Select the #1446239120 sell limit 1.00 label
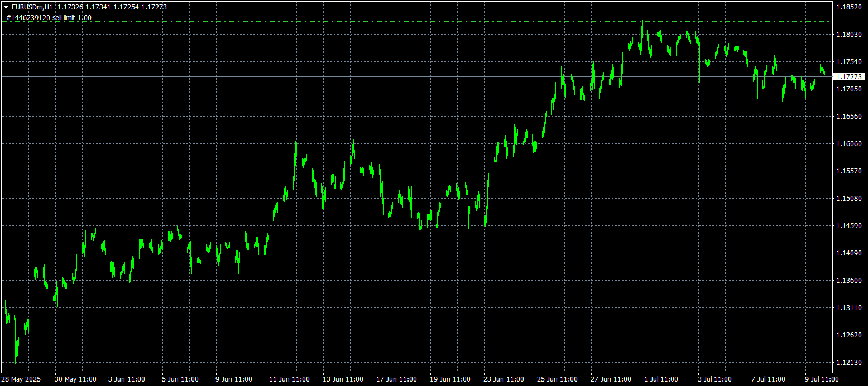 point(49,18)
